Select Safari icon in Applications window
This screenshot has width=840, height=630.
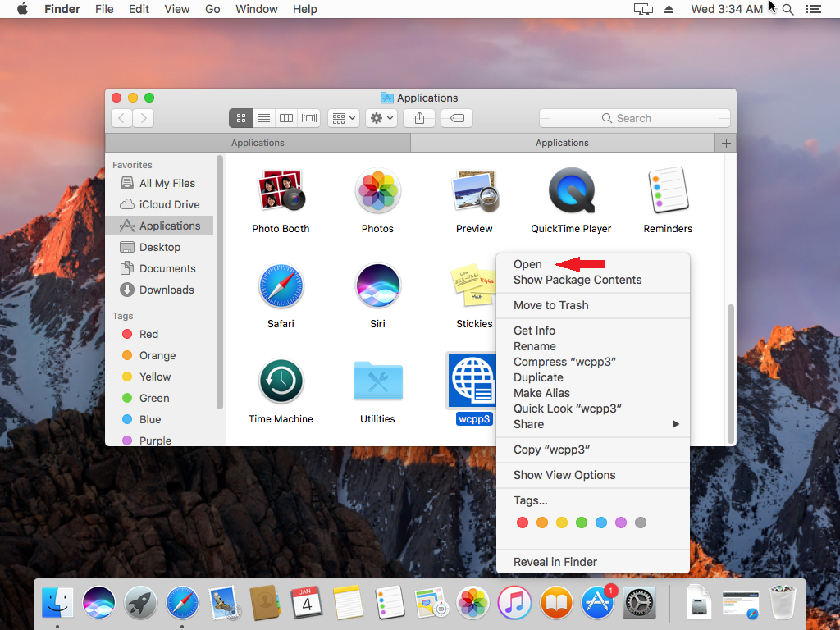click(281, 286)
